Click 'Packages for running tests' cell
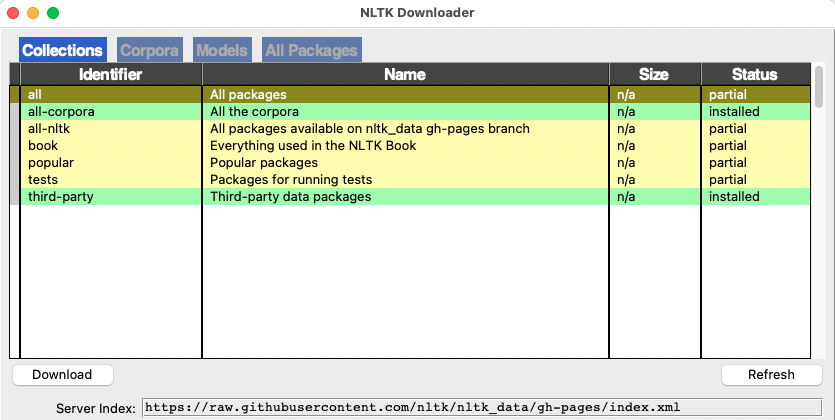This screenshot has width=835, height=420. 405,180
